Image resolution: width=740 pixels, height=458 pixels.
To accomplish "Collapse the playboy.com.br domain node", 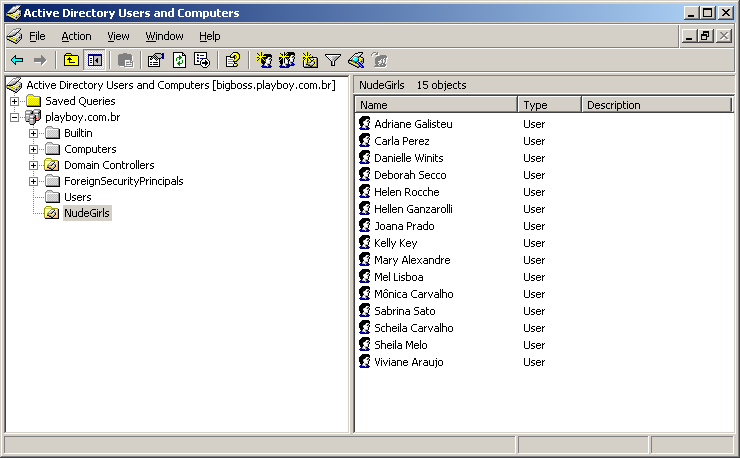I will click(15, 117).
